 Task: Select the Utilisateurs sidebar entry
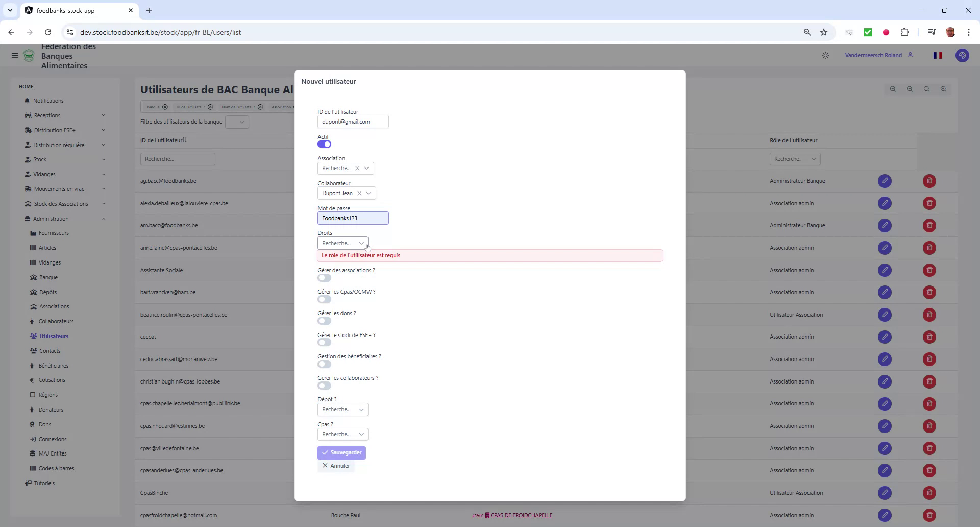click(54, 336)
